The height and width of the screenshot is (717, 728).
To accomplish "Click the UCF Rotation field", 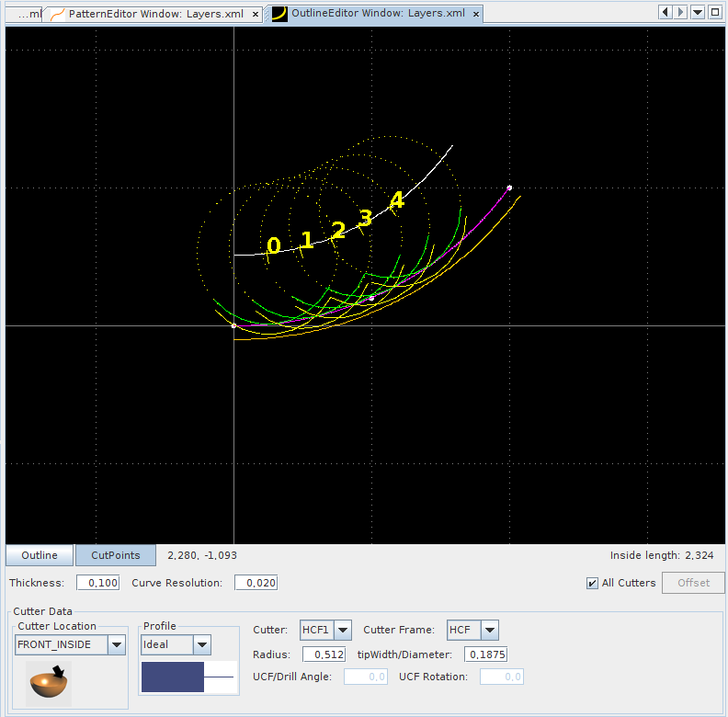I will pyautogui.click(x=502, y=677).
